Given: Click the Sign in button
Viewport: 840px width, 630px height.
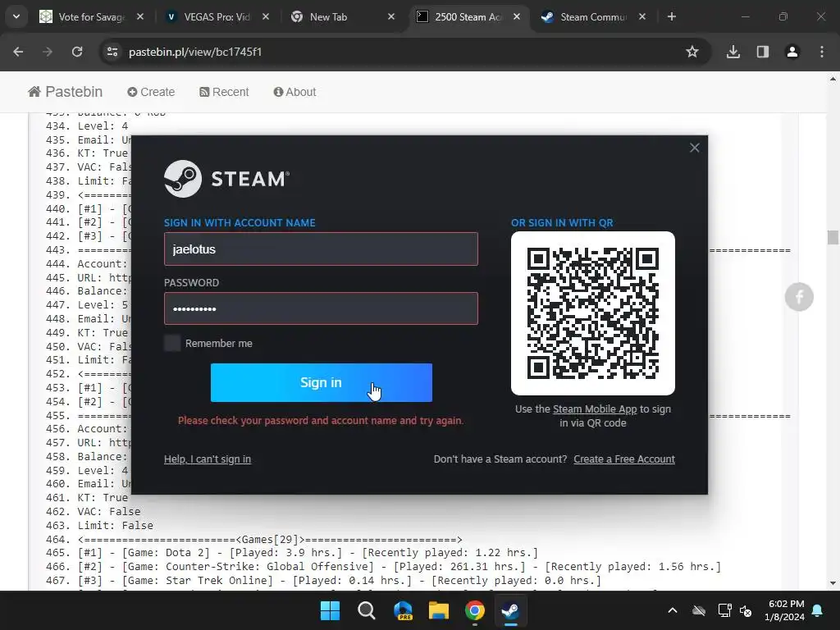Looking at the screenshot, I should pos(322,382).
